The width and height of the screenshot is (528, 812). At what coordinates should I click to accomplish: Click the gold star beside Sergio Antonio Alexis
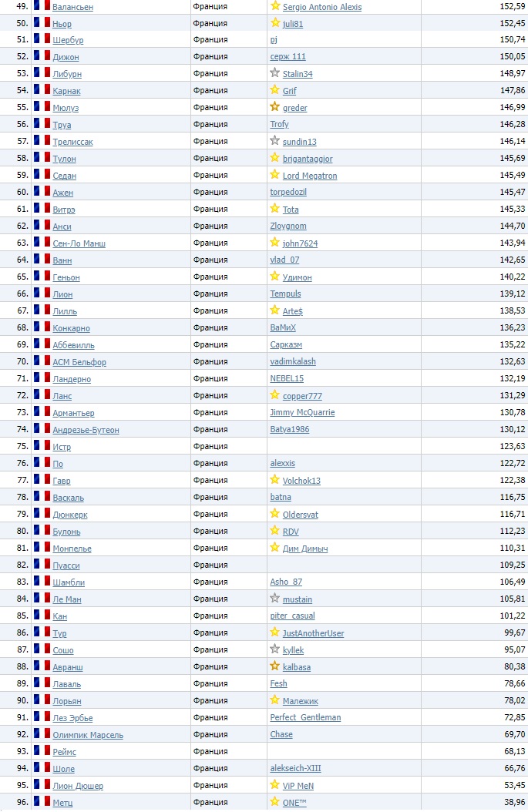pyautogui.click(x=275, y=6)
